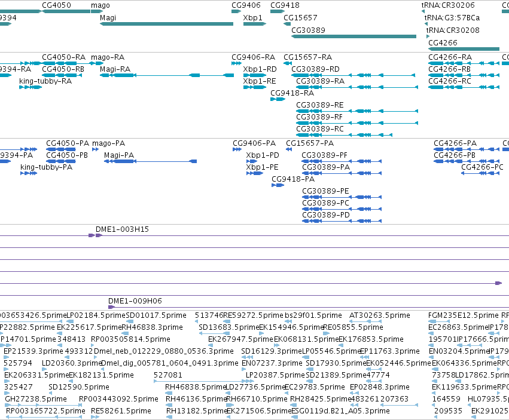Screen dimensions: 509x420
Task: Click the CG4050-RA transcript label
Action: (63, 57)
